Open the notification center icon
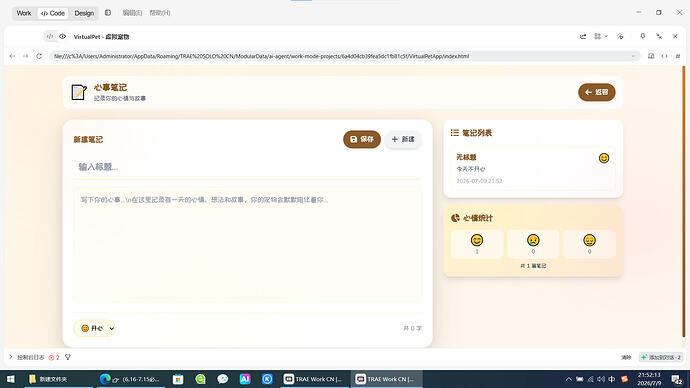690x388 pixels. click(677, 379)
